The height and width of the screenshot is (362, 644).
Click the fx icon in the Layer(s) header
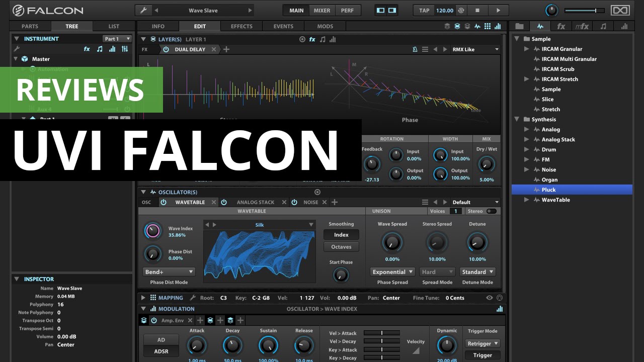[x=312, y=39]
